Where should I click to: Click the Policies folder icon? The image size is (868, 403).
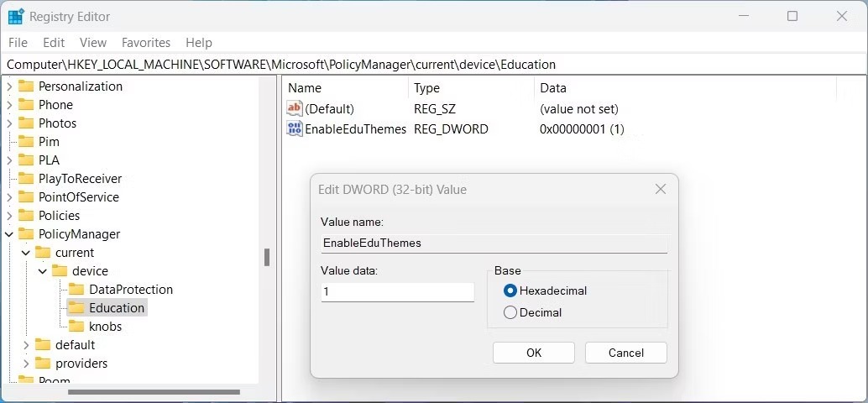26,215
